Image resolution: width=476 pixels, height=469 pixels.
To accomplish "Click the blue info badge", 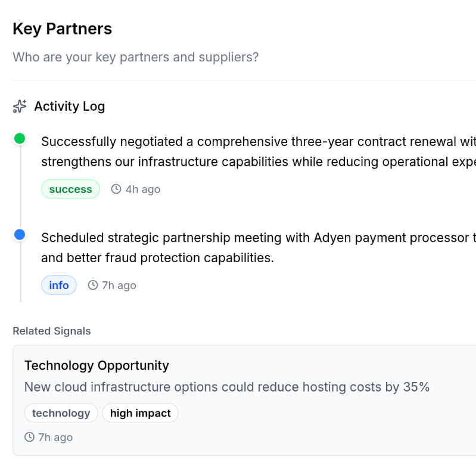I will (59, 285).
